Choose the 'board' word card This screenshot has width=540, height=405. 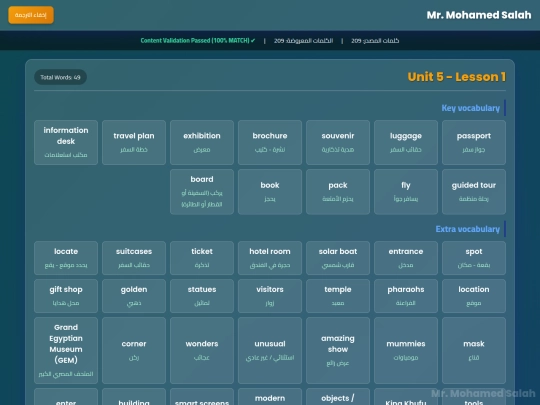coord(202,192)
